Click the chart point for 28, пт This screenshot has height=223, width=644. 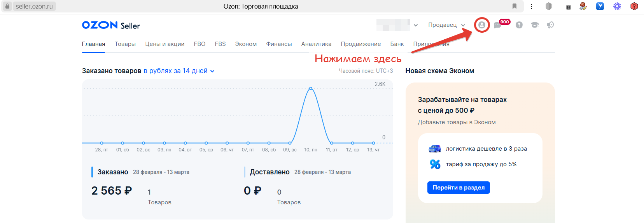[x=102, y=143]
